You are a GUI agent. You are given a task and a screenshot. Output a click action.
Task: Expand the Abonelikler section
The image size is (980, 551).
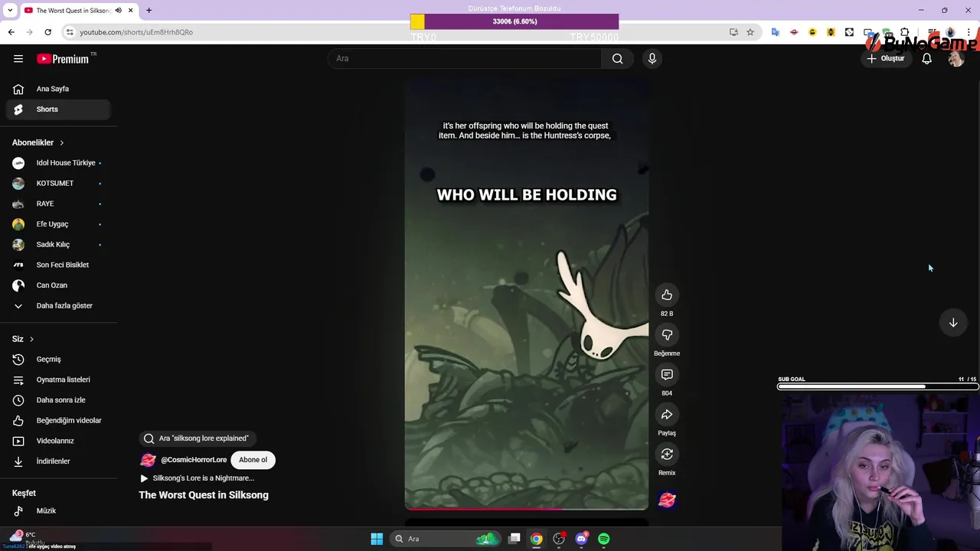point(38,142)
